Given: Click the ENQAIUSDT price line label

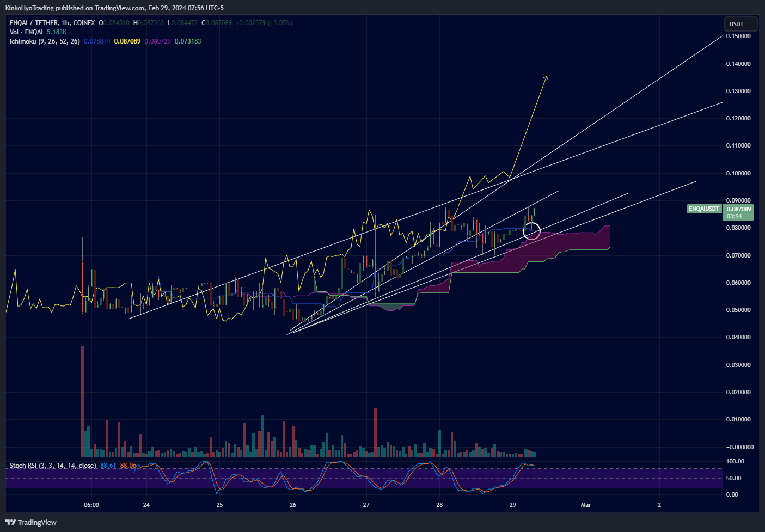Looking at the screenshot, I should [x=704, y=209].
